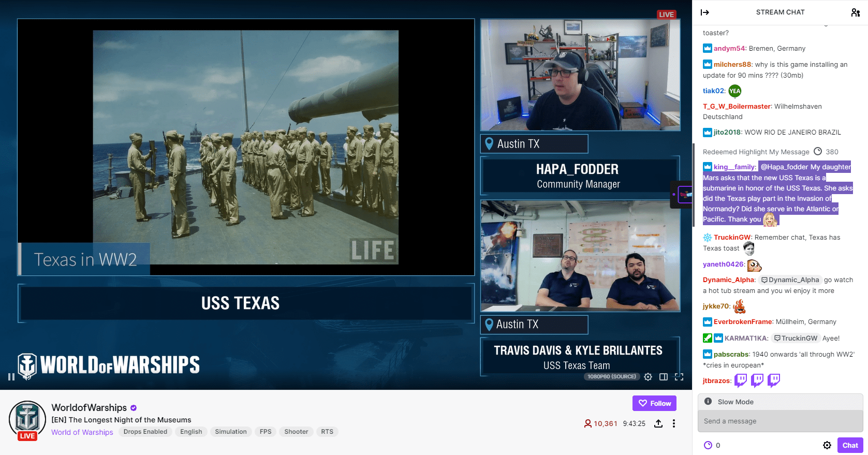Click jykke70's fire emote

pyautogui.click(x=740, y=306)
